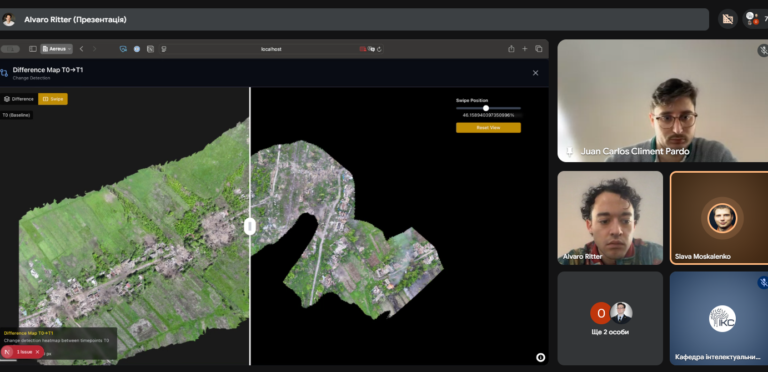Switch to Difference view mode
768x372 pixels.
click(19, 99)
